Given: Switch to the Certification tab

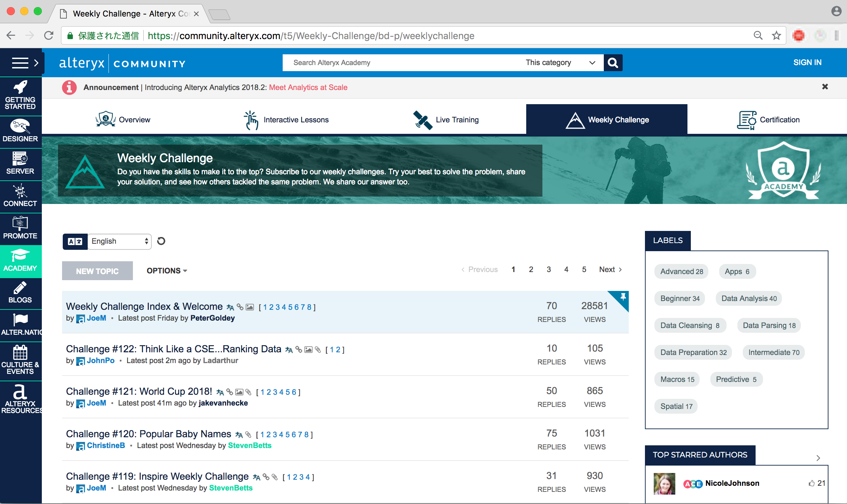Looking at the screenshot, I should point(768,120).
